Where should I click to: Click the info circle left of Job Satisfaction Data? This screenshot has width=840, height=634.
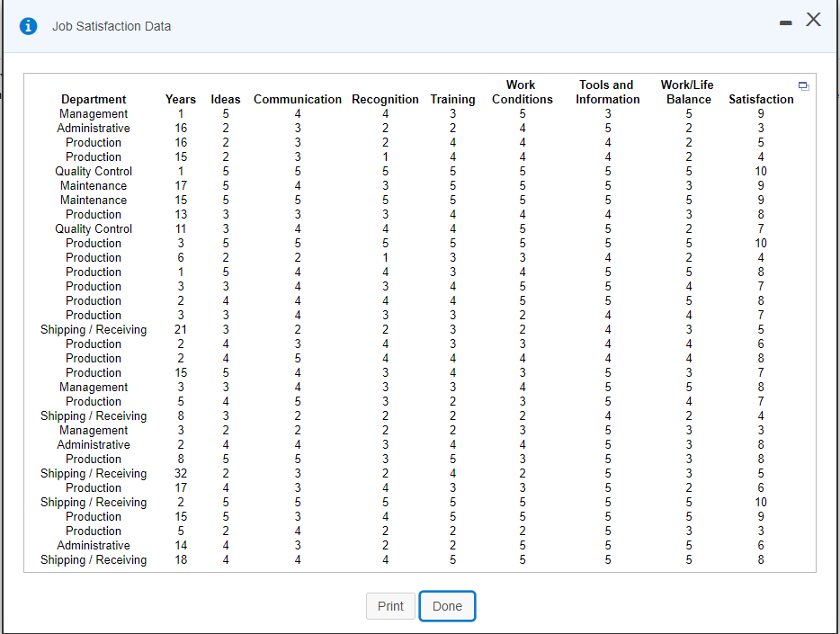[27, 26]
